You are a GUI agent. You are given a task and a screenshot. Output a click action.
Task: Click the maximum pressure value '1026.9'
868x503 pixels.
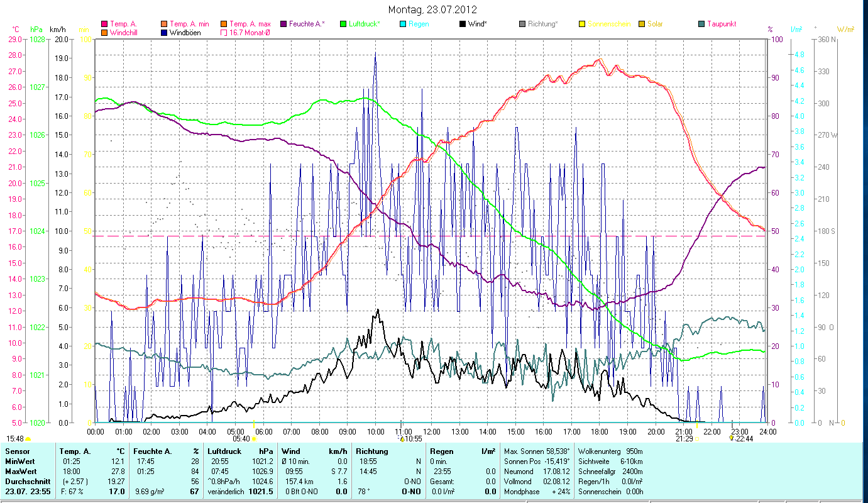(x=262, y=472)
